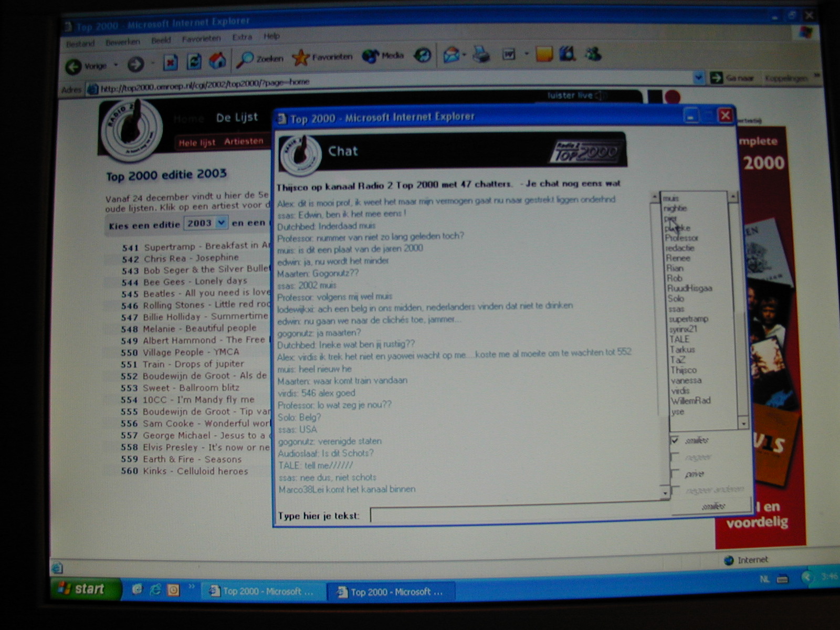840x630 pixels.
Task: Open Favorieten star icon in toolbar
Action: click(301, 57)
